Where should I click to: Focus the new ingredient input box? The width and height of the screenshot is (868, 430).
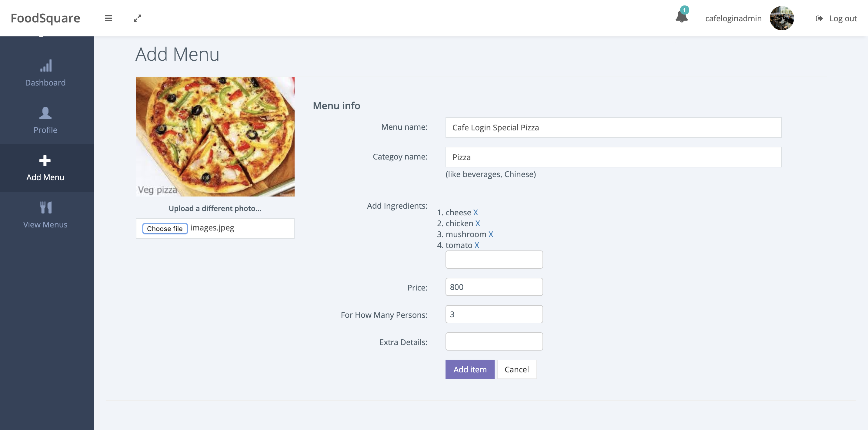tap(494, 259)
